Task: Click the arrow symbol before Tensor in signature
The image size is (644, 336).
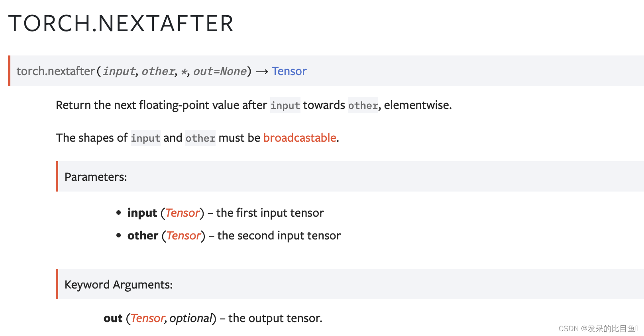Action: [262, 71]
